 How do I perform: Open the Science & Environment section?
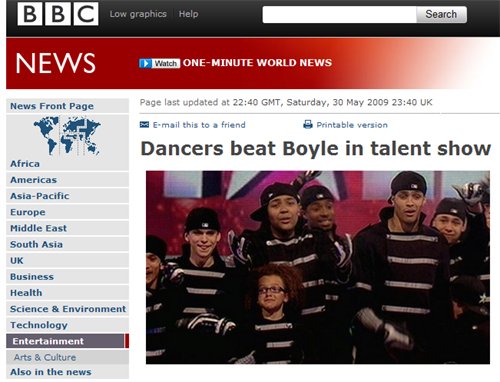[x=67, y=309]
